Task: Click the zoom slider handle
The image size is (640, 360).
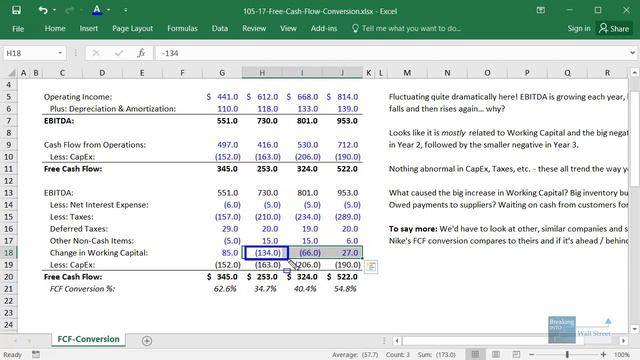Action: [567, 354]
